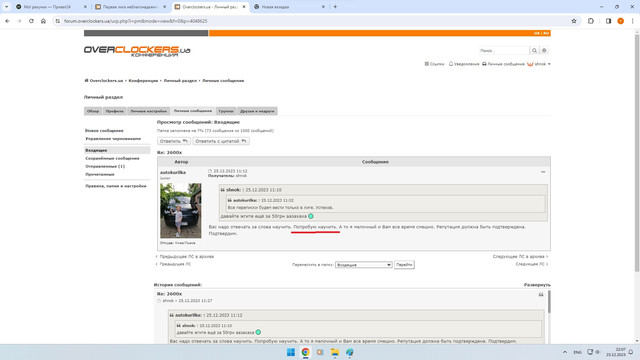640x360 pixels.
Task: Open the Ссылки quick links menu
Action: point(434,64)
